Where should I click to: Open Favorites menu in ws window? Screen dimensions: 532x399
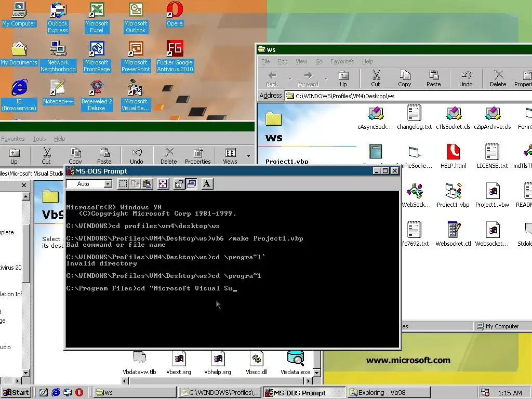tap(342, 61)
